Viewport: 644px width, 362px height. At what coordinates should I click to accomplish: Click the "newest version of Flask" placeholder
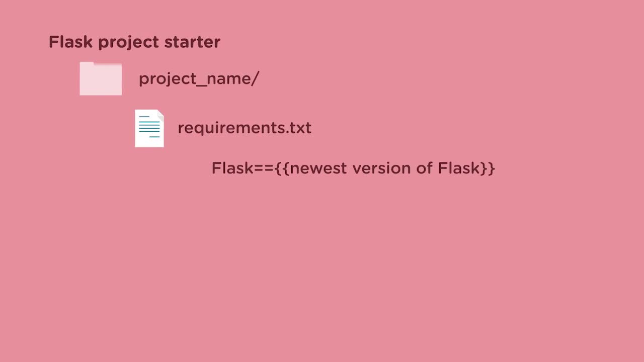point(385,168)
